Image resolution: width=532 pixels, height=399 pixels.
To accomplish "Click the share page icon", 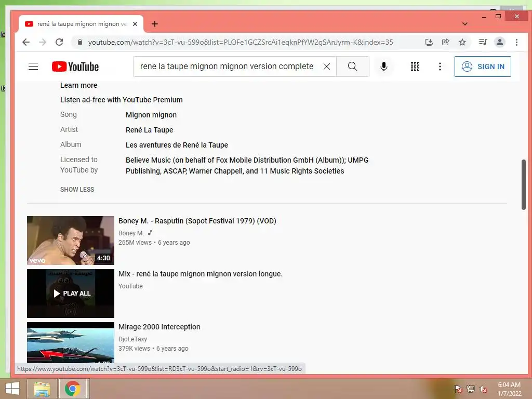I will click(445, 42).
